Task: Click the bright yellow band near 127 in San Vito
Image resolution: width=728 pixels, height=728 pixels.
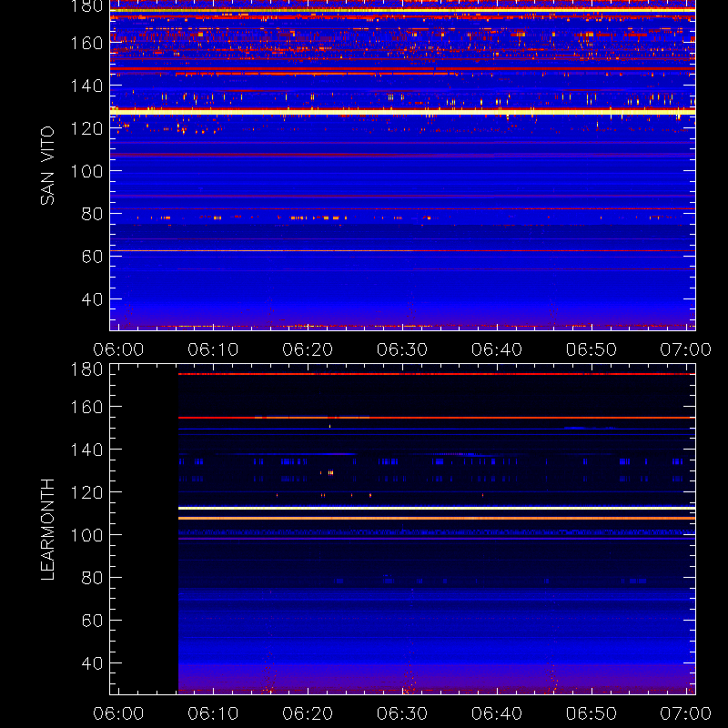Action: coord(402,112)
